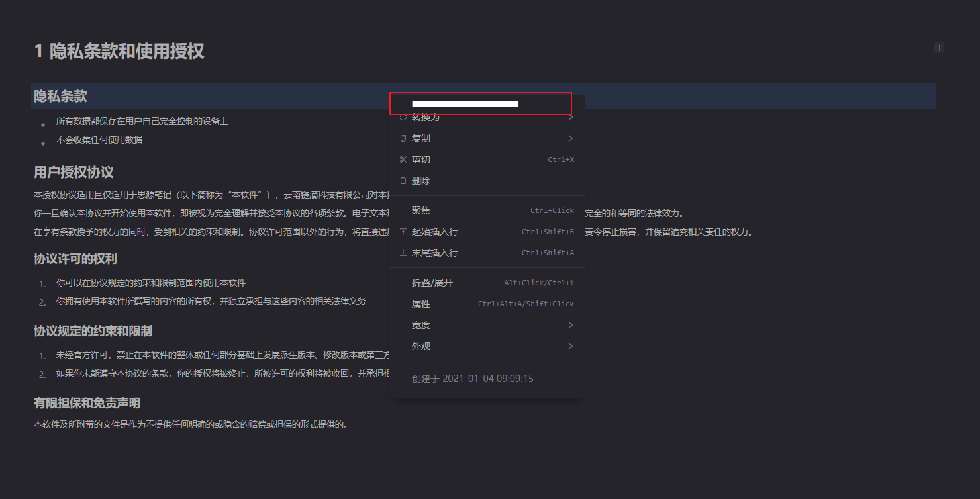Click the 用户授权协议 heading
The width and height of the screenshot is (980, 499).
tap(73, 173)
